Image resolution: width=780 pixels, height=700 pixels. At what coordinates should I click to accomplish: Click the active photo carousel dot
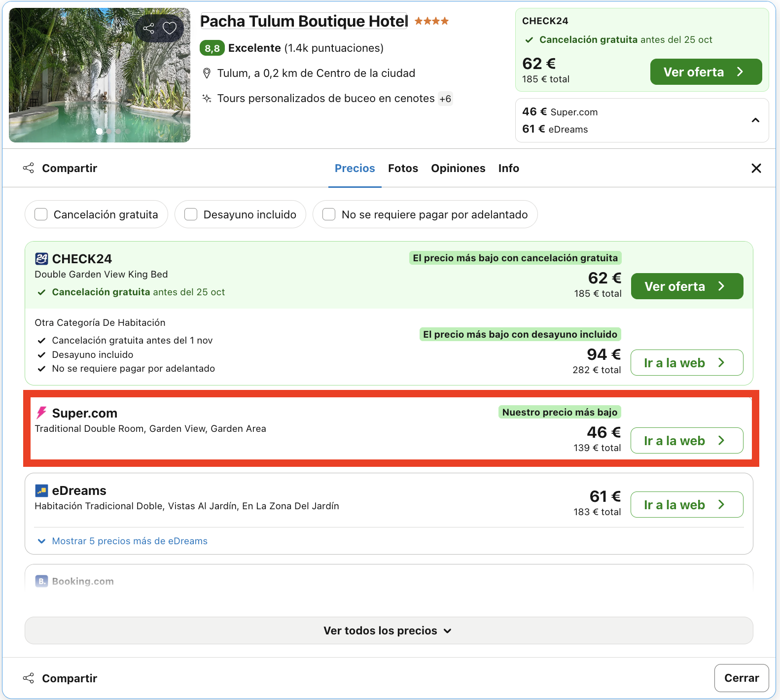(100, 131)
